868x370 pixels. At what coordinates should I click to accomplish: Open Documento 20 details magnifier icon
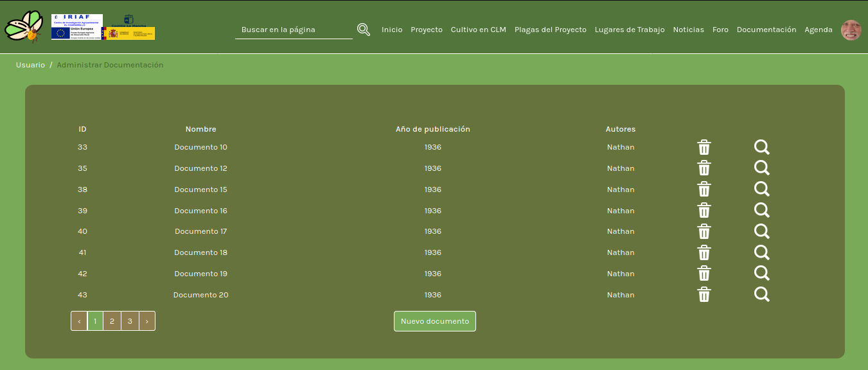(x=761, y=295)
